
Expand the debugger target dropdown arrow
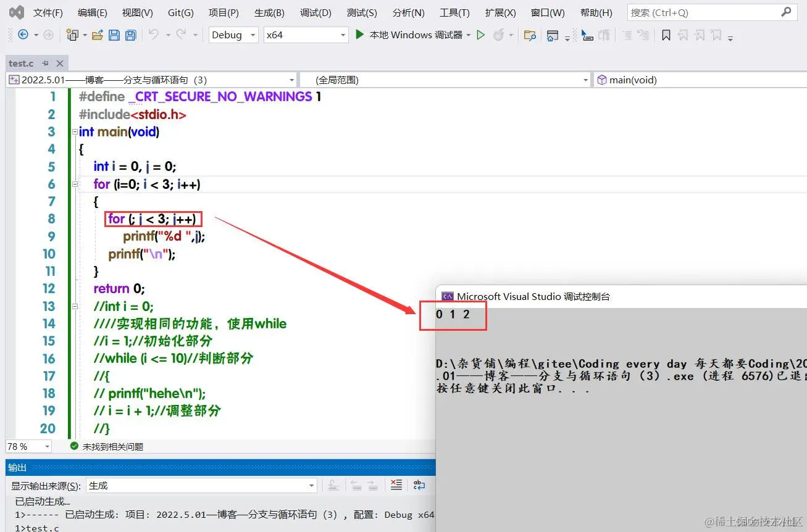(469, 35)
